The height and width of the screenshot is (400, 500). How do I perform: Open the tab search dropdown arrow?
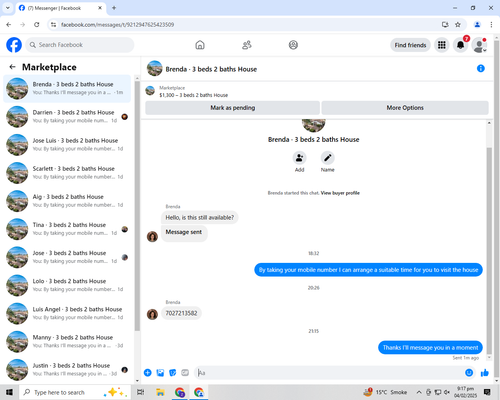8,8
